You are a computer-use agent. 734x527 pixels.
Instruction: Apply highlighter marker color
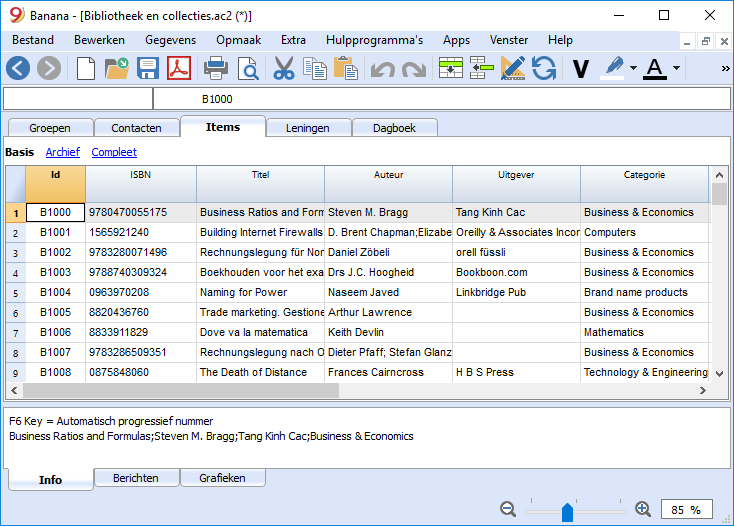614,68
